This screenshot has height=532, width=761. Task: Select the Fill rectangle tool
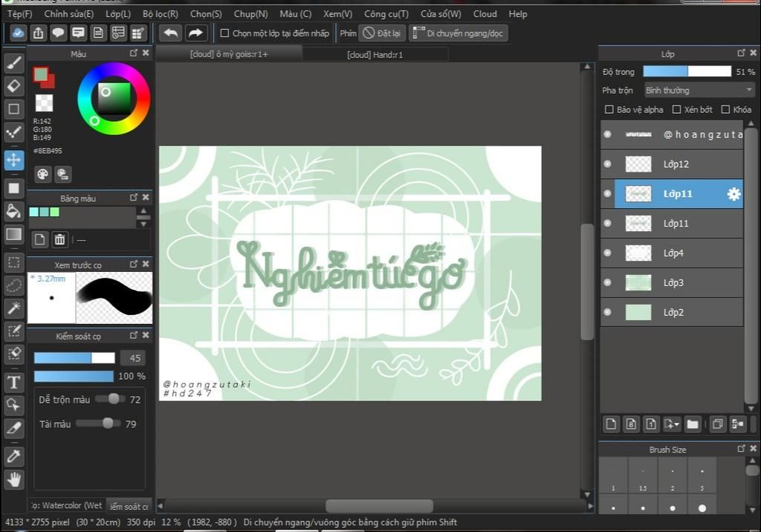point(14,188)
